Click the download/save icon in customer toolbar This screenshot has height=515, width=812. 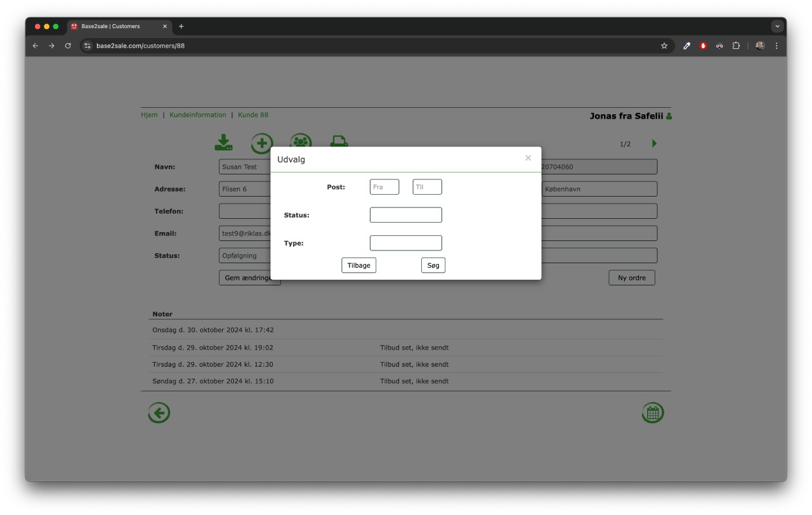coord(223,143)
